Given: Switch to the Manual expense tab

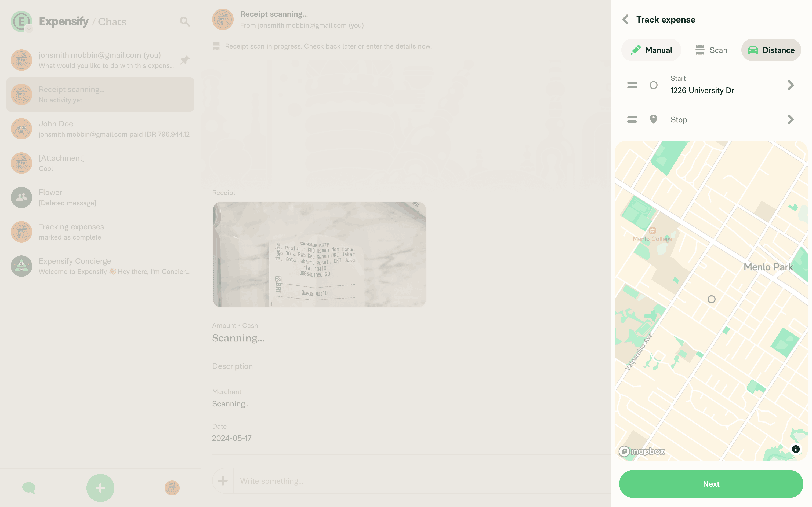Looking at the screenshot, I should tap(651, 50).
